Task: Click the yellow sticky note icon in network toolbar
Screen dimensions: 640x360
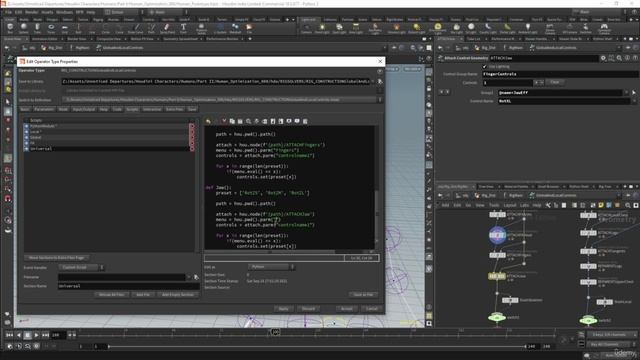Action: (601, 205)
